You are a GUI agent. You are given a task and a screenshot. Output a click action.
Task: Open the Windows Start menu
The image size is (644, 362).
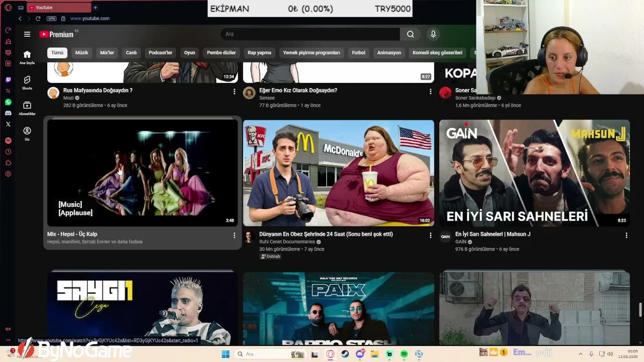click(225, 354)
